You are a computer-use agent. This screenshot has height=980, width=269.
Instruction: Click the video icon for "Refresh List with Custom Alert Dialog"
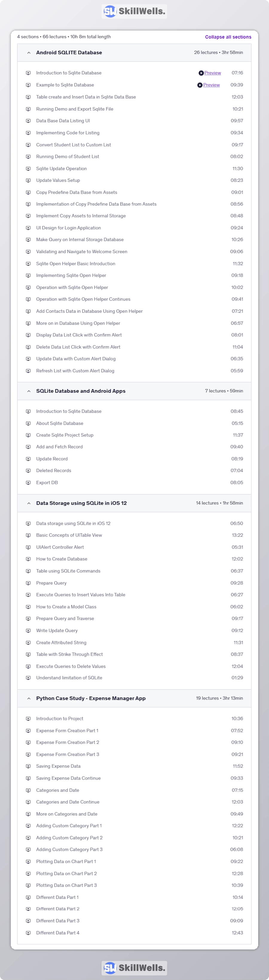point(28,371)
